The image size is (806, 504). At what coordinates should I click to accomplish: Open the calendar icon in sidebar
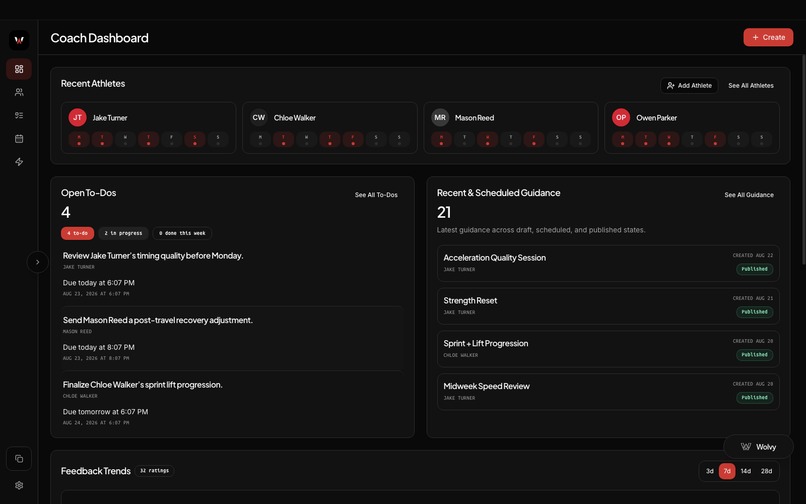(x=19, y=138)
